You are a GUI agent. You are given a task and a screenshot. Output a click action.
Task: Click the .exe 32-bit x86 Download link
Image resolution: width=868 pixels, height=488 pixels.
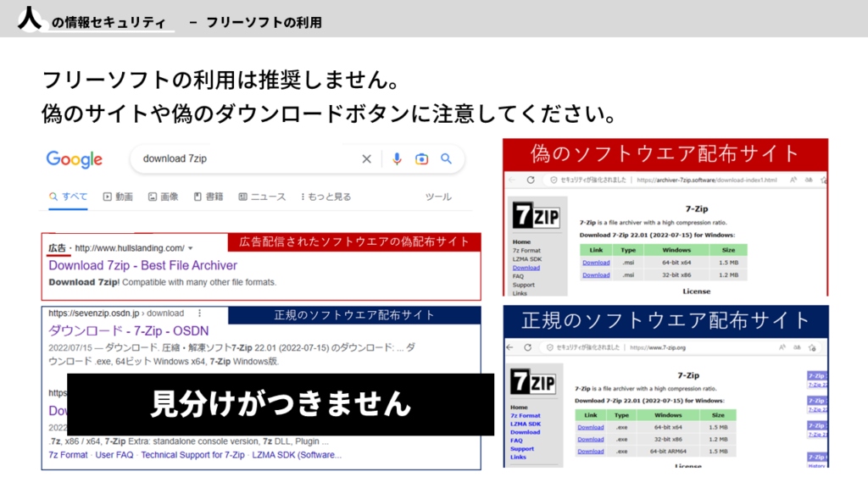click(x=591, y=440)
